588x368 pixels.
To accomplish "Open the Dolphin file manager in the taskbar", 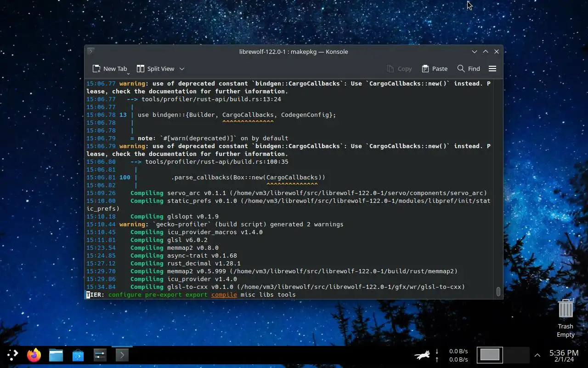I will point(56,355).
